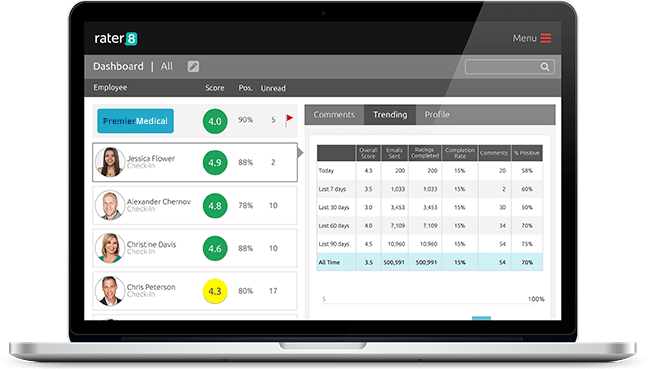Click the Emails Sent table header
This screenshot has height=369, width=648.
point(395,153)
